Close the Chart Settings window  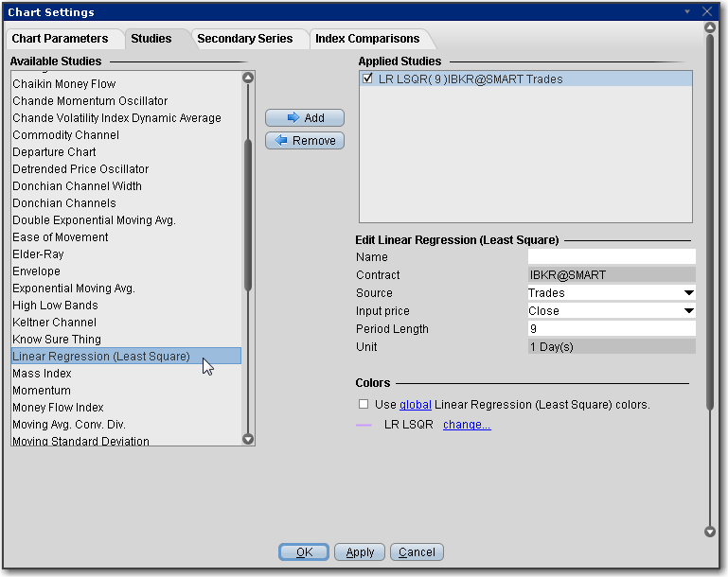[x=707, y=11]
